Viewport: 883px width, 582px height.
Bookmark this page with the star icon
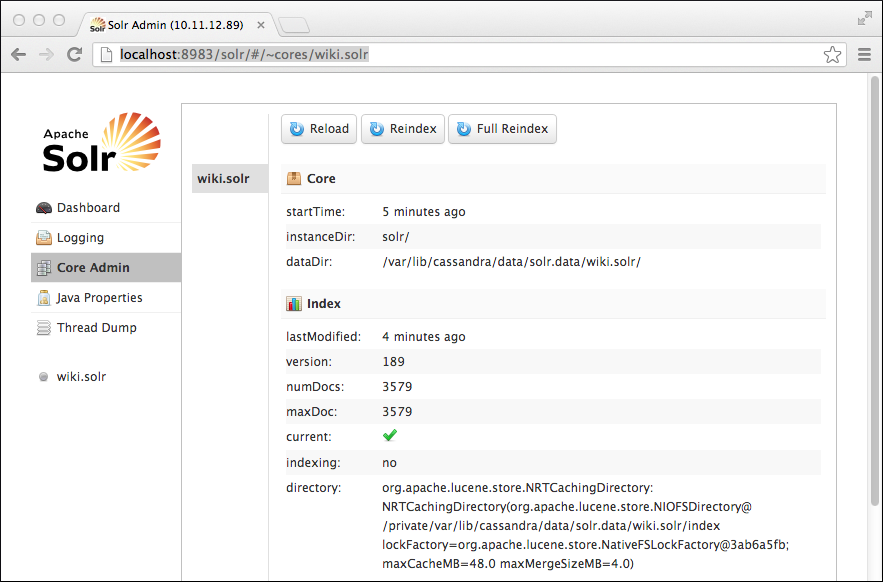coord(832,55)
